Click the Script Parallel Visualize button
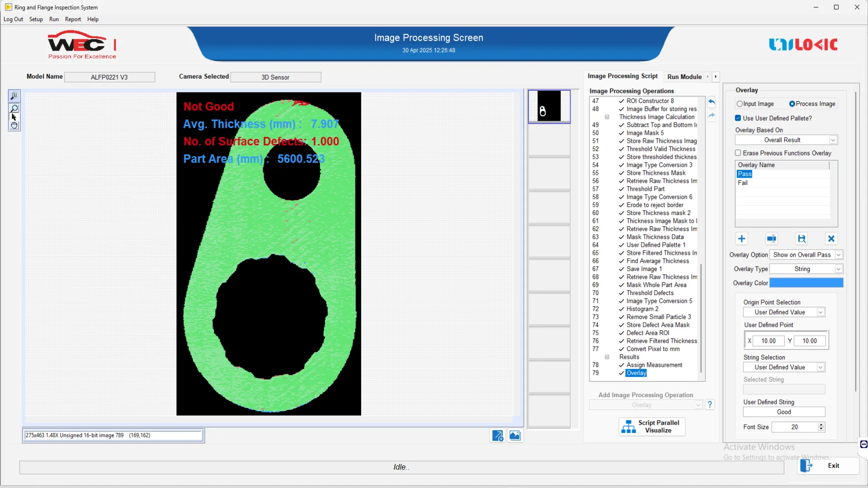 point(651,427)
